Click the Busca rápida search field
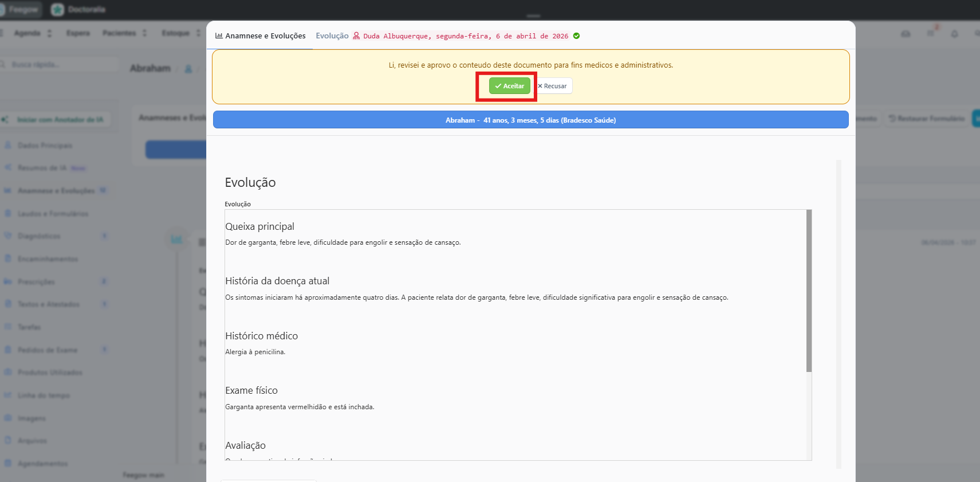 point(60,65)
